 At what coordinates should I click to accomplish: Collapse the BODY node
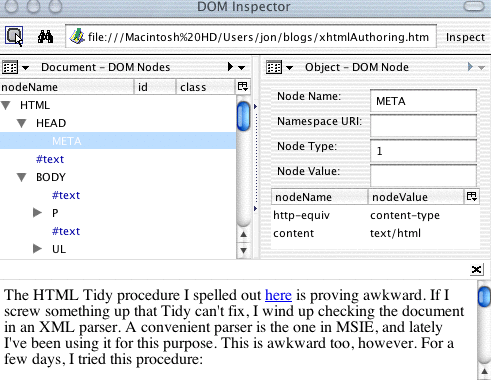pos(22,177)
